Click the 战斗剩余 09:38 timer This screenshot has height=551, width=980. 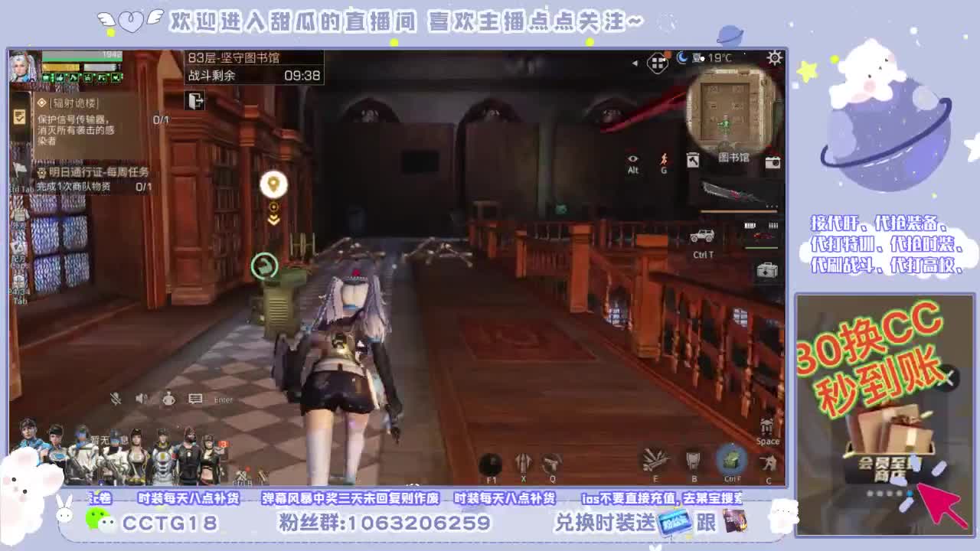tap(254, 75)
